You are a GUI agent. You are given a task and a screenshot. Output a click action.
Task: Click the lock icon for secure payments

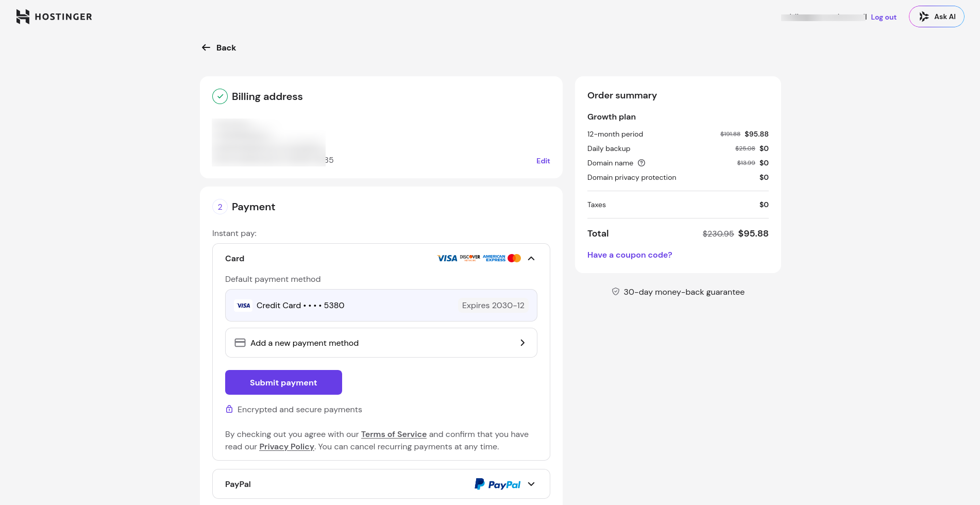229,409
